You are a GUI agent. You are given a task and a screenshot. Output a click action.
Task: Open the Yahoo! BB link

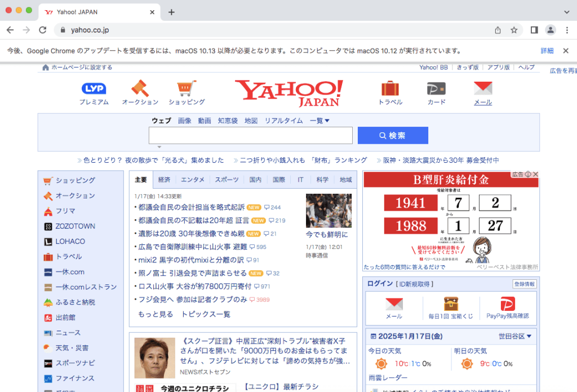pos(433,67)
